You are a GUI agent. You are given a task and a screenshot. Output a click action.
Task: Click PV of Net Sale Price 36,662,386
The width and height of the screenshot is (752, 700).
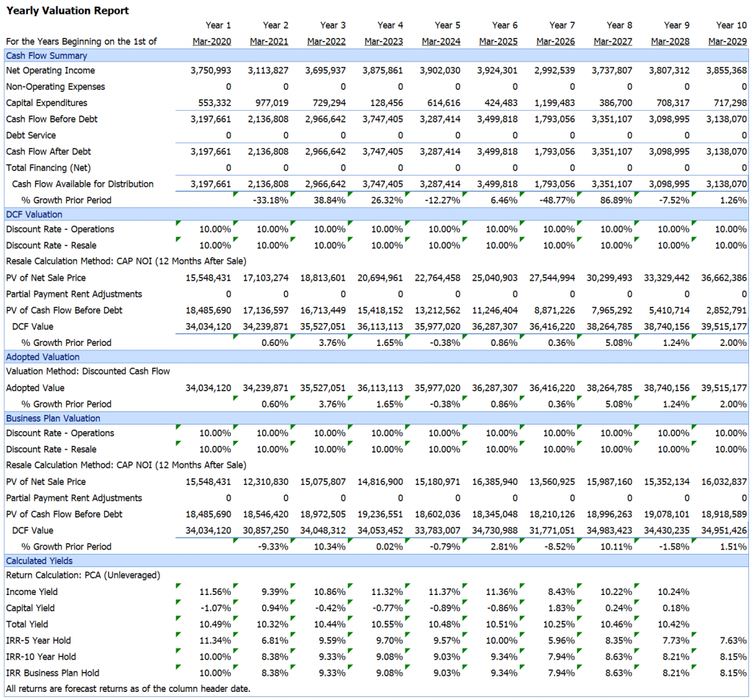tap(723, 278)
